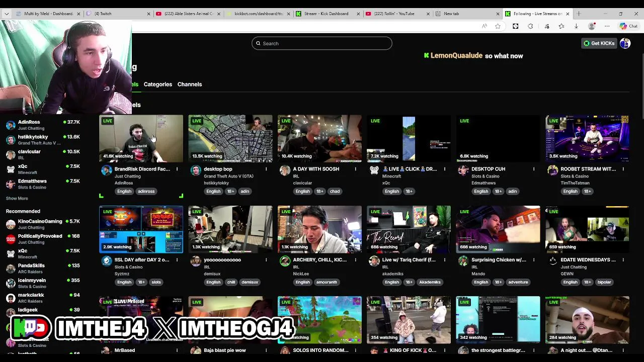The height and width of the screenshot is (362, 644).
Task: Open options menu for Live w/ Tariq Cherif
Action: [445, 260]
